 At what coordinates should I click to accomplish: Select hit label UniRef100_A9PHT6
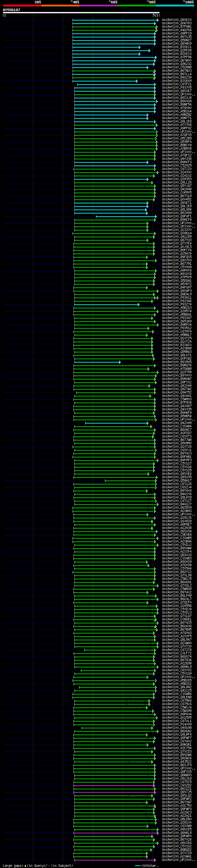click(177, 271)
